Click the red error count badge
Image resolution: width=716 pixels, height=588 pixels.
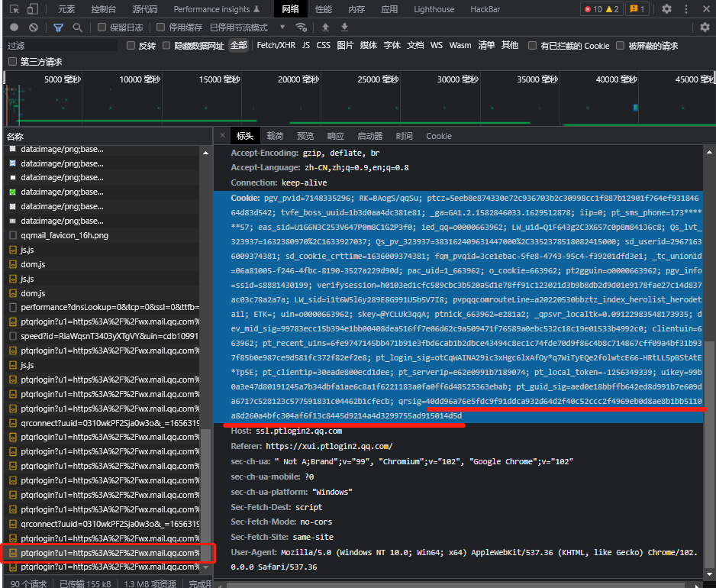592,9
